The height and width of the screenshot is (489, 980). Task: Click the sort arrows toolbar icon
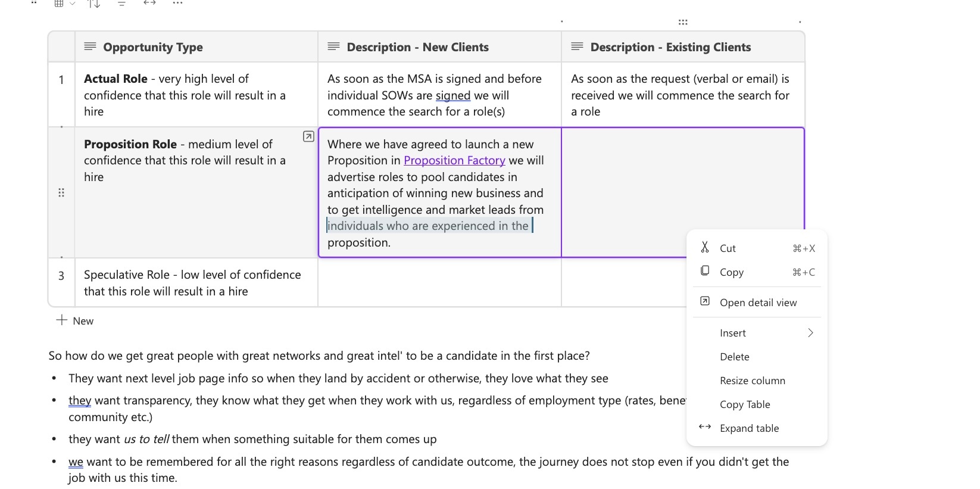pyautogui.click(x=93, y=4)
